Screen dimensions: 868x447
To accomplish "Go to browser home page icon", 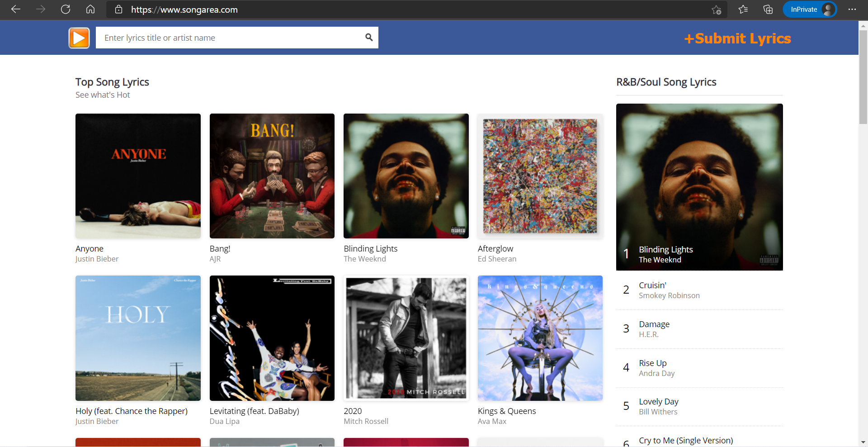I will (90, 10).
